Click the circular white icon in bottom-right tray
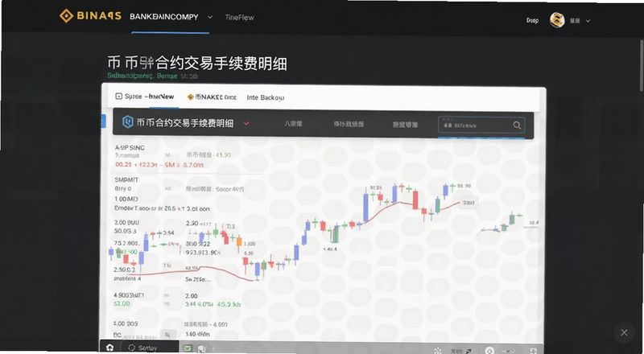 point(489,351)
